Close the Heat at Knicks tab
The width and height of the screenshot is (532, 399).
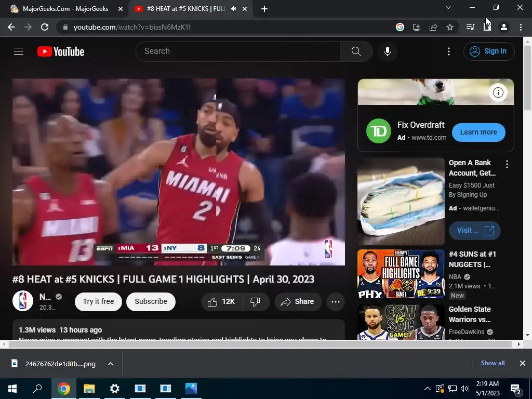pyautogui.click(x=245, y=9)
